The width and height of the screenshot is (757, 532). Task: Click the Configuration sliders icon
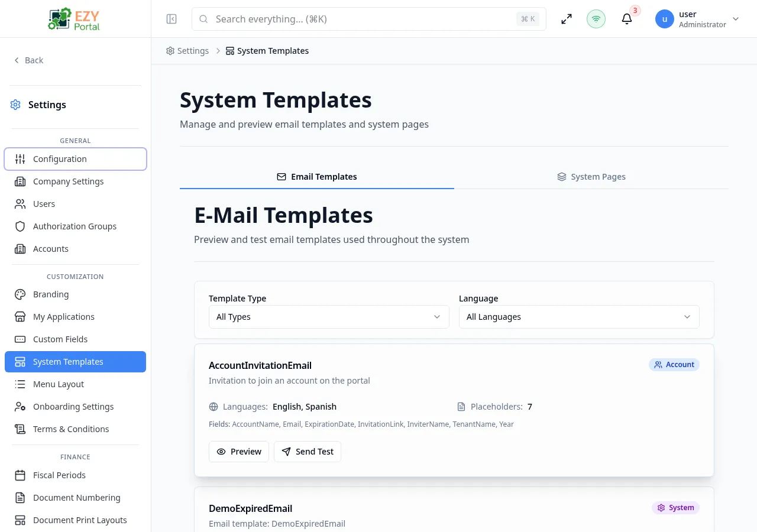(20, 159)
